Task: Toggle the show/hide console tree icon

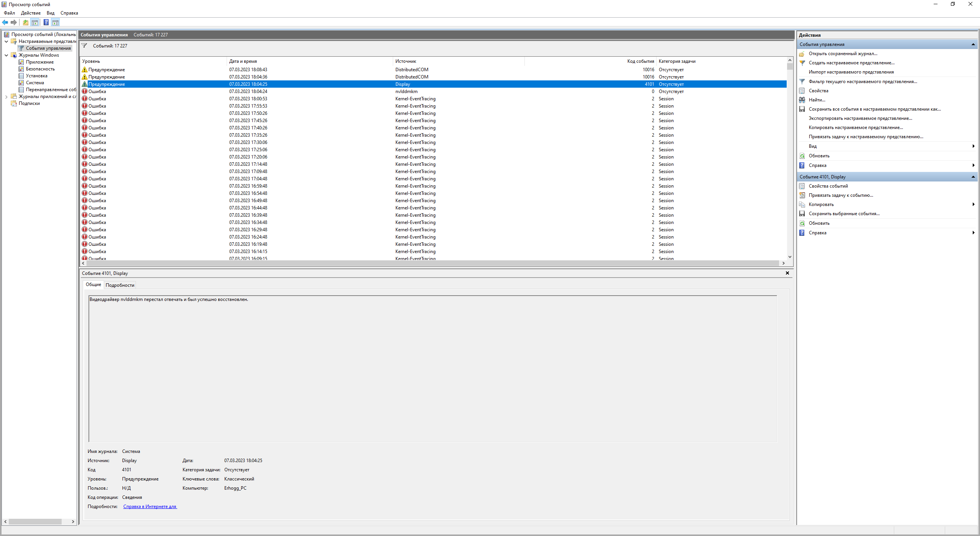Action: (x=35, y=22)
